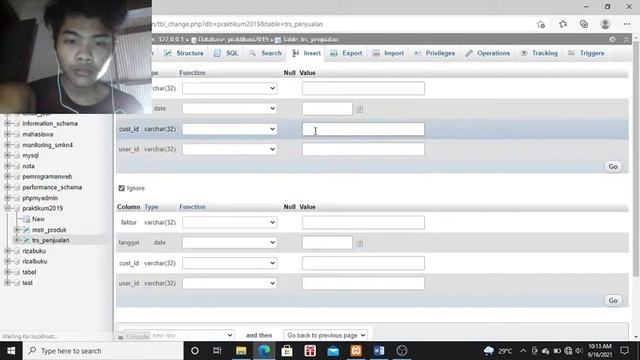Open function dropdown for lower user_id row
The width and height of the screenshot is (640, 360).
pos(229,283)
